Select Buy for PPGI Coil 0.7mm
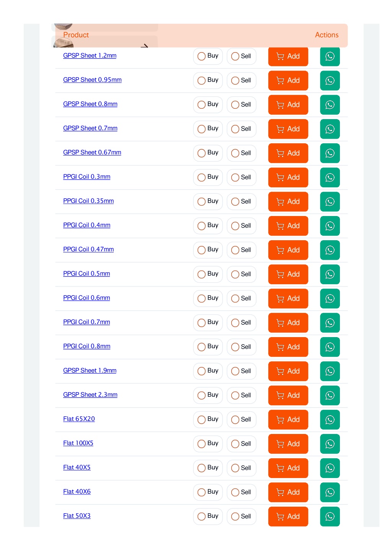The image size is (392, 555). tap(208, 323)
